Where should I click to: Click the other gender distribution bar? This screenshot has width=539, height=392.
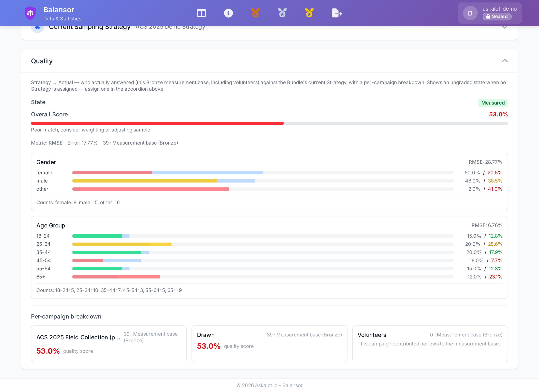[x=263, y=189]
